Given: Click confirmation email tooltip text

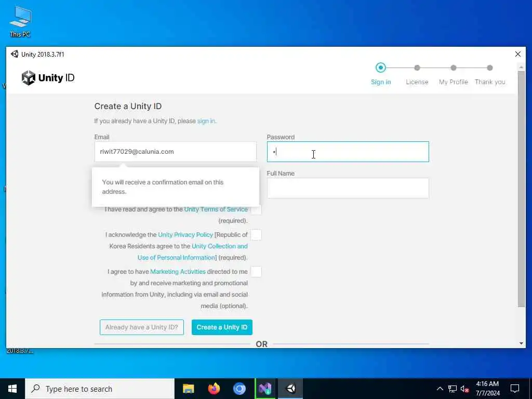Looking at the screenshot, I should [163, 187].
